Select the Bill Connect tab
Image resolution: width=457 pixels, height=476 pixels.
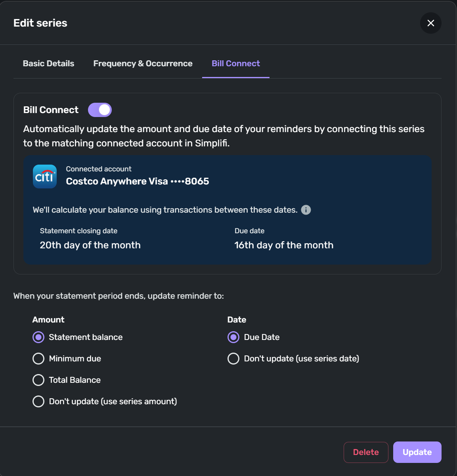pos(236,63)
